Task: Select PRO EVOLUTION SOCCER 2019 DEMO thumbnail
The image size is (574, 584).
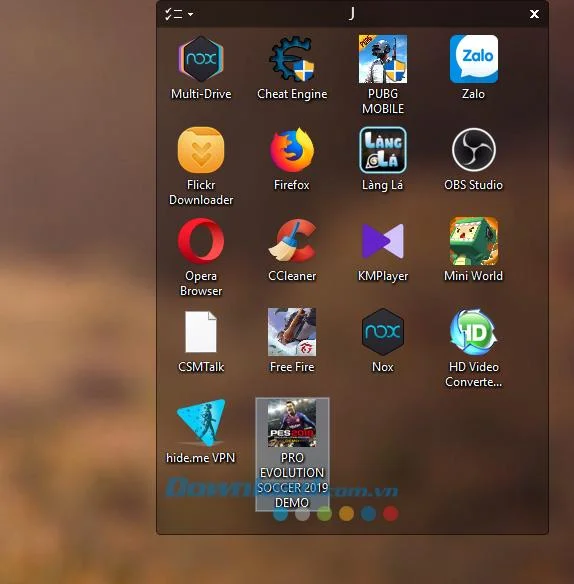Action: [x=292, y=423]
